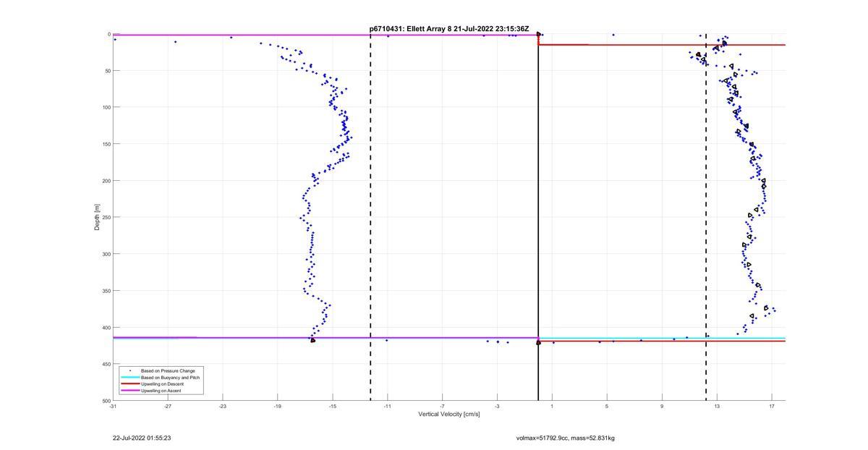868x450 pixels.
Task: Click depth axis tick label '50'
Action: [107, 71]
